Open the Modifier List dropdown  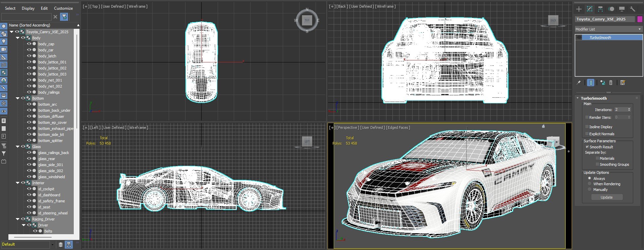pos(608,29)
